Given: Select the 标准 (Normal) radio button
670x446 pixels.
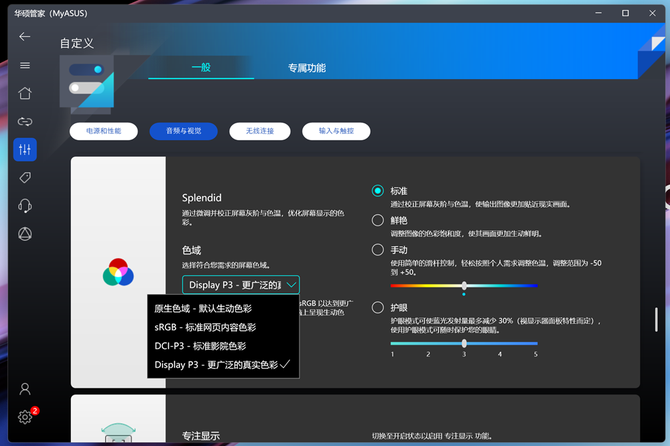Looking at the screenshot, I should (x=378, y=191).
